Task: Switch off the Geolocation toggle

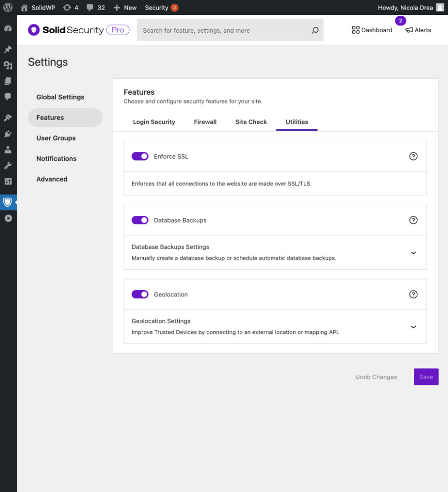Action: click(x=140, y=295)
